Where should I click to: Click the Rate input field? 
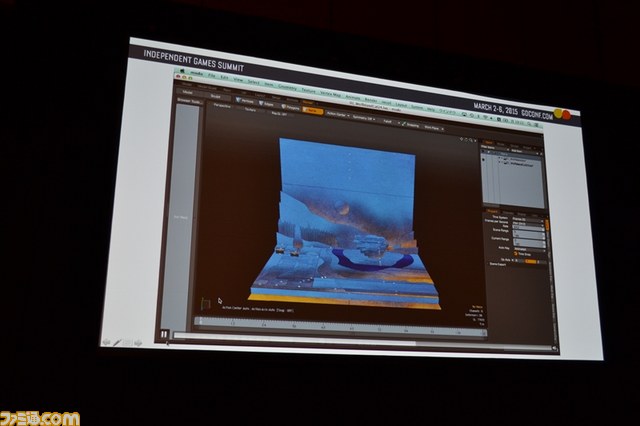528,228
